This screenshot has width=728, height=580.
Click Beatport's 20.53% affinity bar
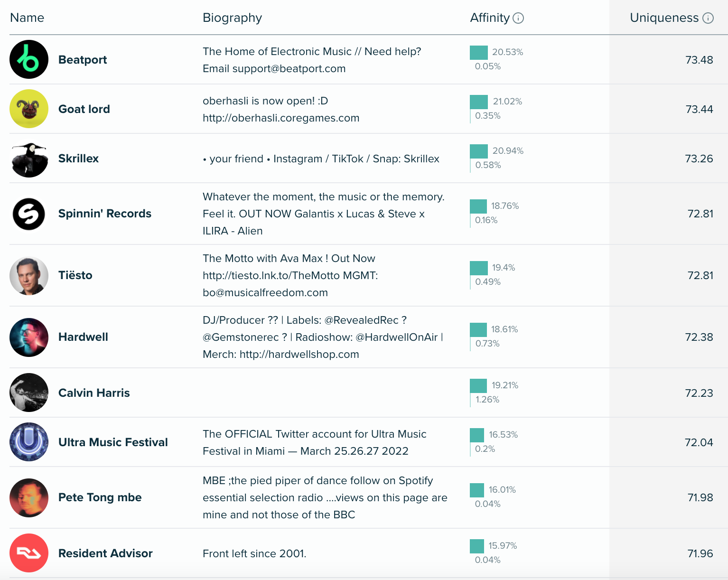(x=479, y=53)
